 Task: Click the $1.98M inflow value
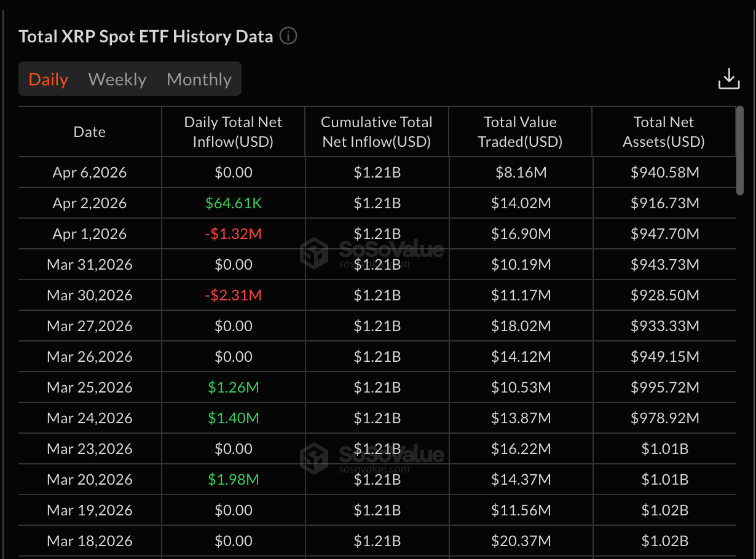234,480
